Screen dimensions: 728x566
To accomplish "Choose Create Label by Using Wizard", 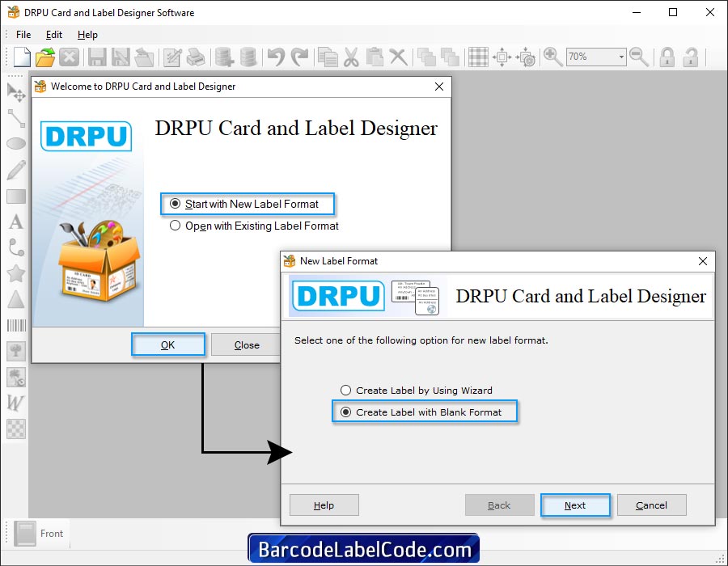I will click(x=417, y=391).
